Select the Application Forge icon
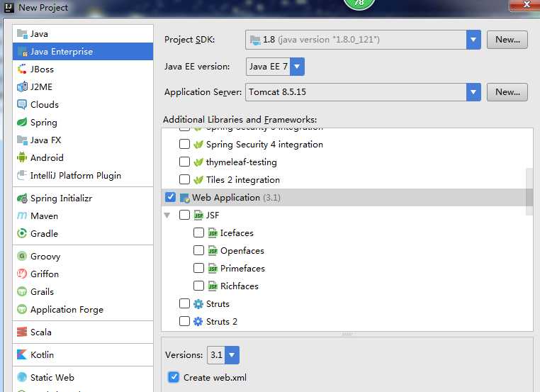 (x=22, y=309)
